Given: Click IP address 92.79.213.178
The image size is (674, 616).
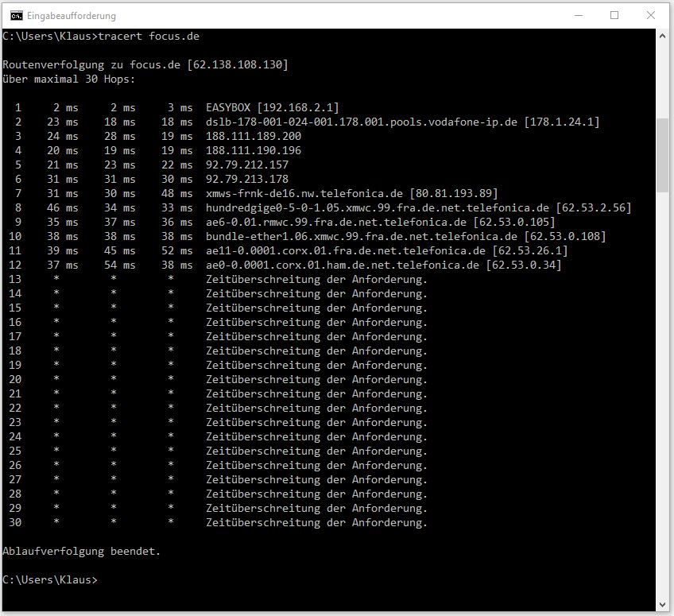Looking at the screenshot, I should (x=247, y=179).
